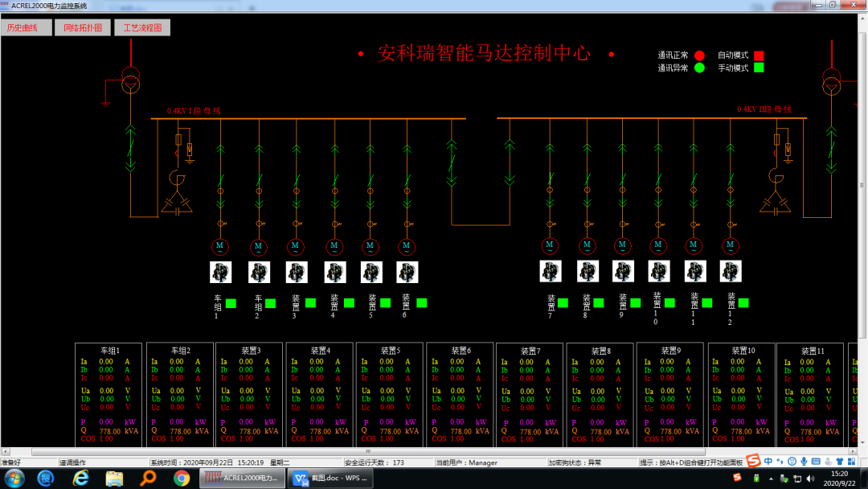
Task: Click 当前用户 Manager in the status bar
Action: click(467, 462)
